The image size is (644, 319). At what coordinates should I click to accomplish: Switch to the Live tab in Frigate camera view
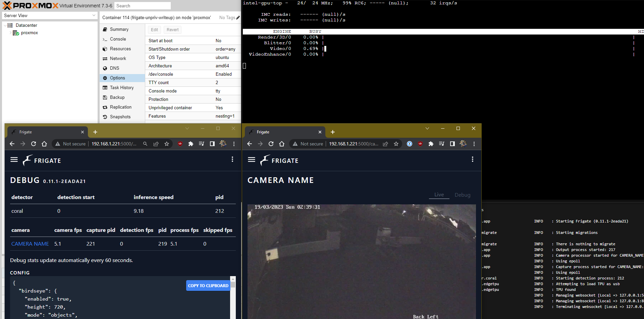tap(439, 195)
